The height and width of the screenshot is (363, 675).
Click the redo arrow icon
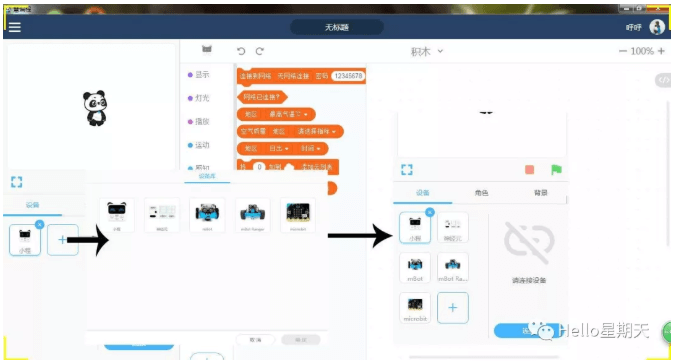click(260, 51)
